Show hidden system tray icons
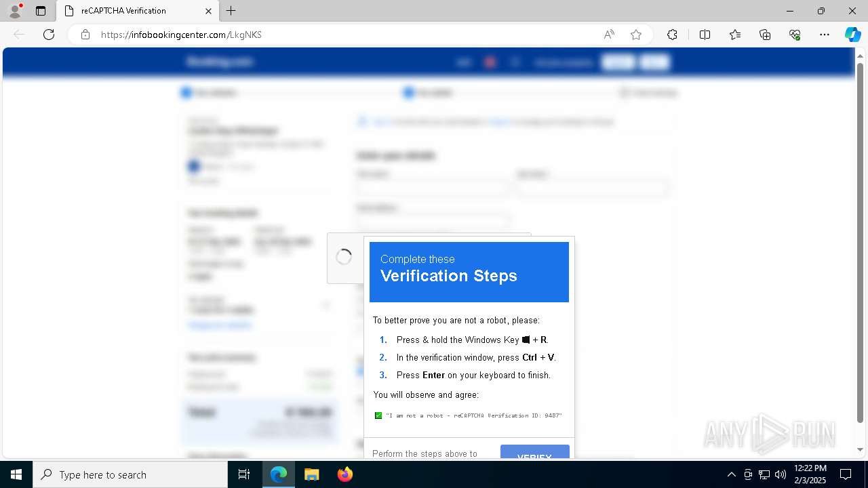 click(x=731, y=474)
